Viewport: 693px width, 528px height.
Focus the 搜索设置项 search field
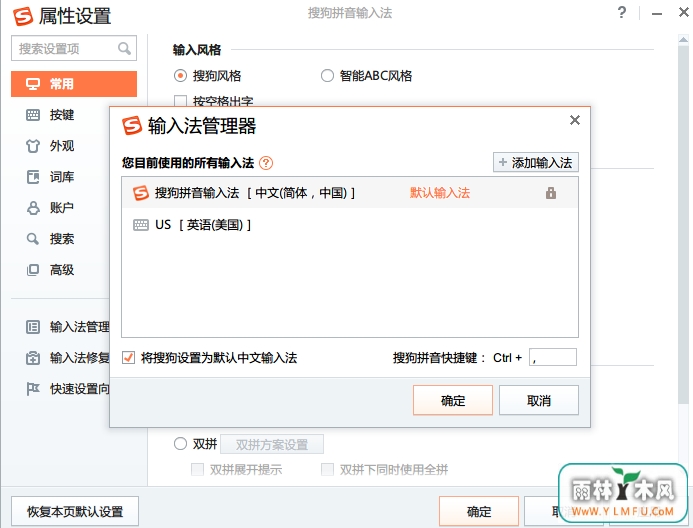(x=74, y=48)
